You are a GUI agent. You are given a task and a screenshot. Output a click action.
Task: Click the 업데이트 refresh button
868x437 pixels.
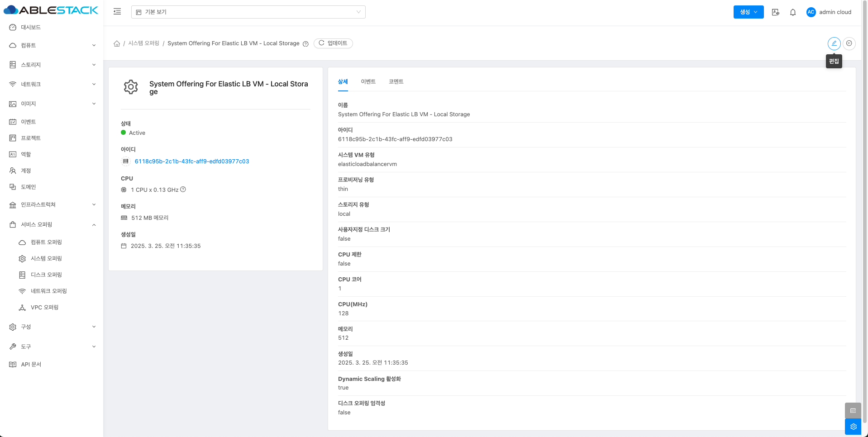click(333, 43)
